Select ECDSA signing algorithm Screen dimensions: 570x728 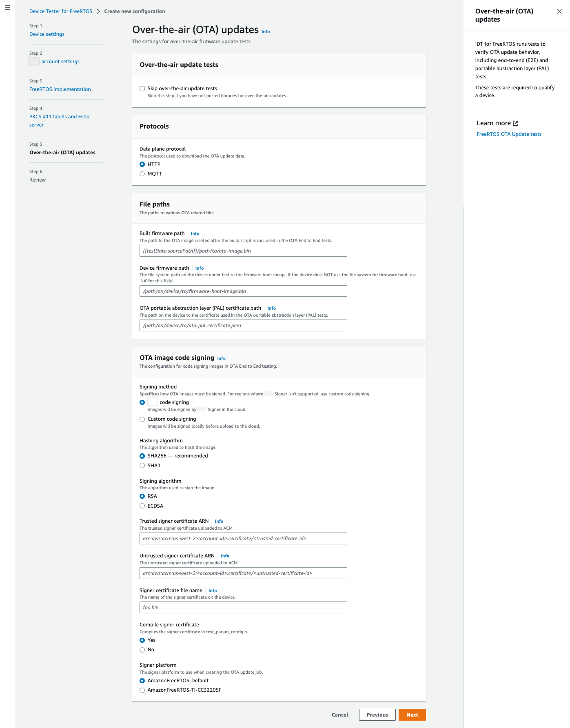142,506
